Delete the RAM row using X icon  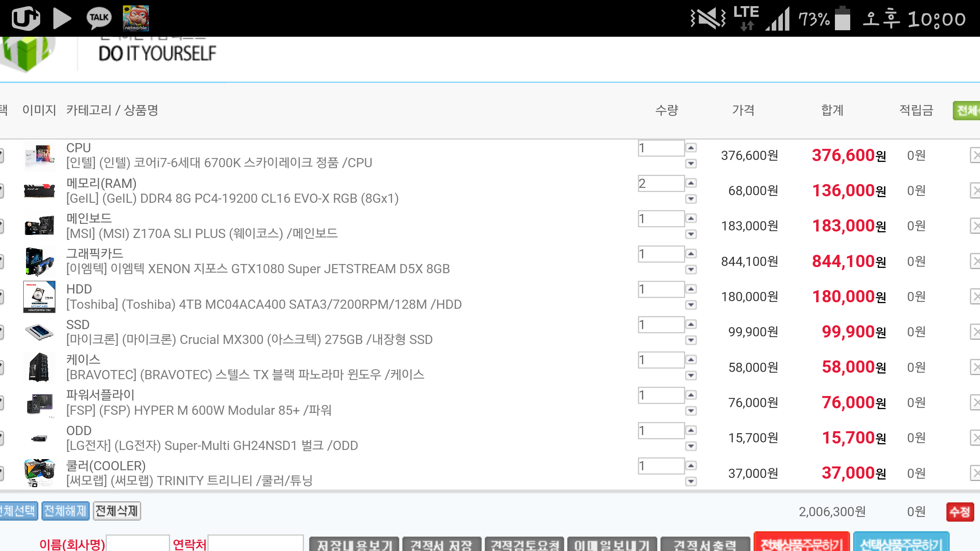tap(975, 191)
